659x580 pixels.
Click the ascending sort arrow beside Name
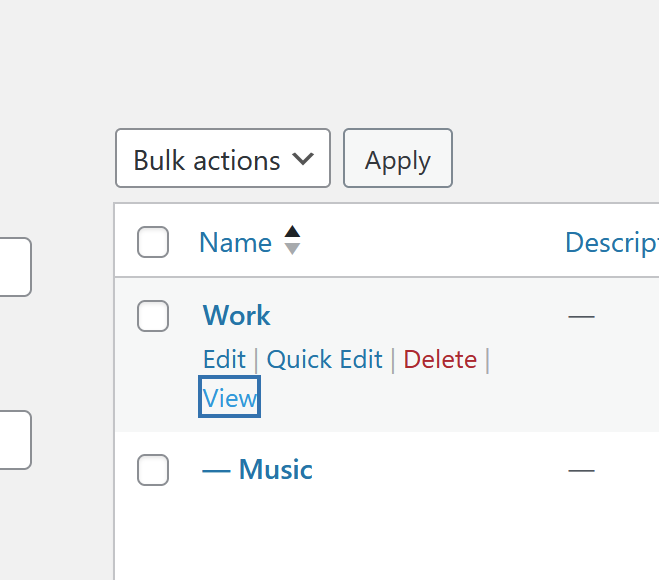point(292,234)
